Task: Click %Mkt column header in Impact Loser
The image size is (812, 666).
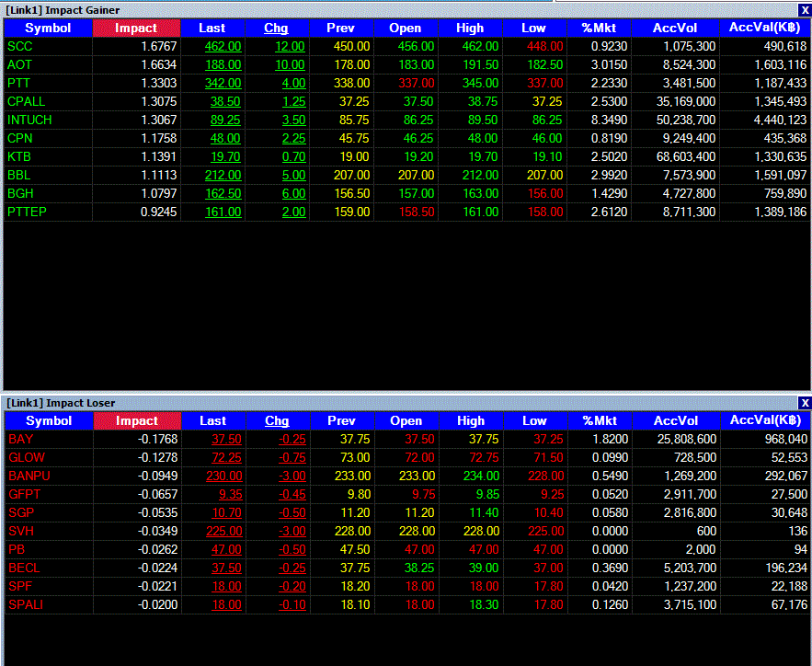Action: pyautogui.click(x=600, y=420)
